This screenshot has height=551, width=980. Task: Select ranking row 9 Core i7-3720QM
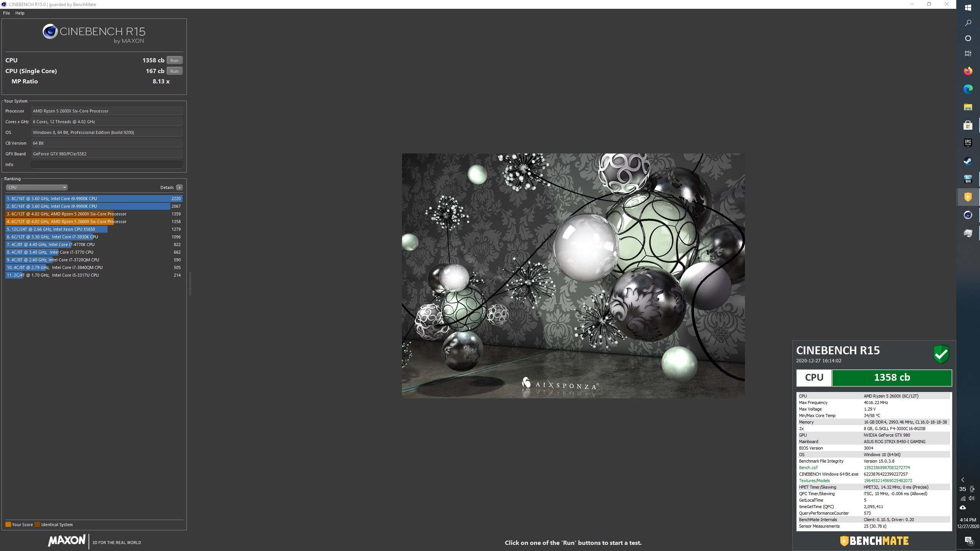point(94,260)
